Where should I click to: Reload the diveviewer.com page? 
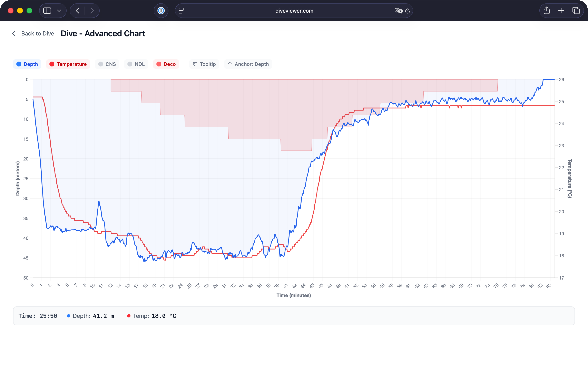pos(408,11)
